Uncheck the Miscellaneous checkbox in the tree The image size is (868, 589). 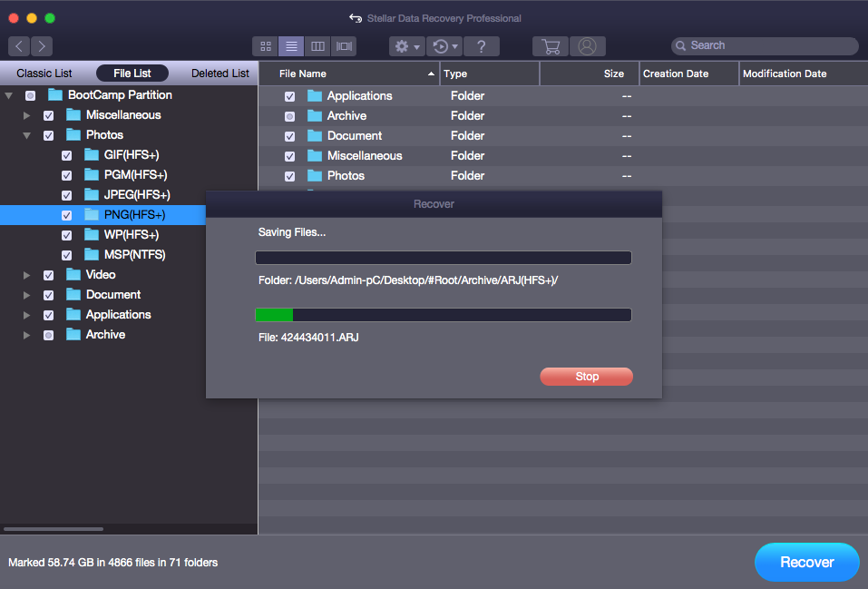49,116
